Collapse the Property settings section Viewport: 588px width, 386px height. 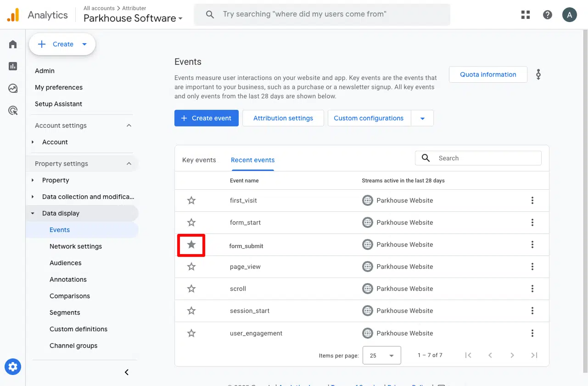click(129, 164)
